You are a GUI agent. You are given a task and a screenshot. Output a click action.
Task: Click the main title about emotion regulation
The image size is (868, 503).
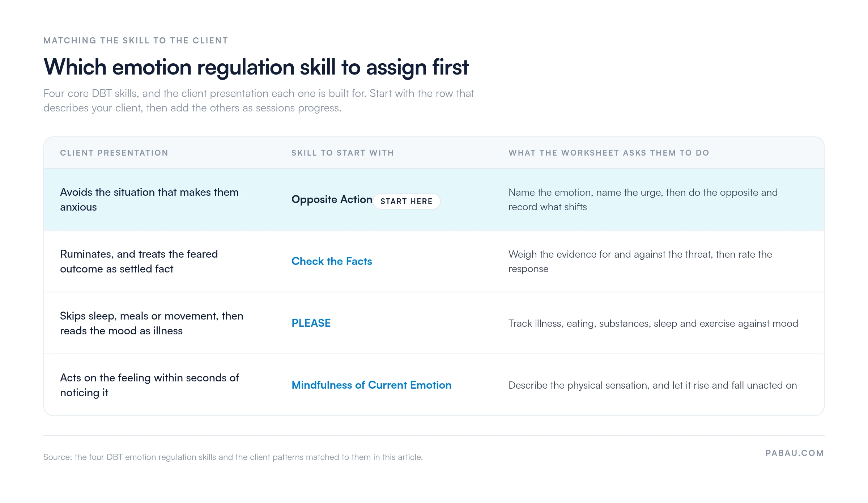coord(256,67)
